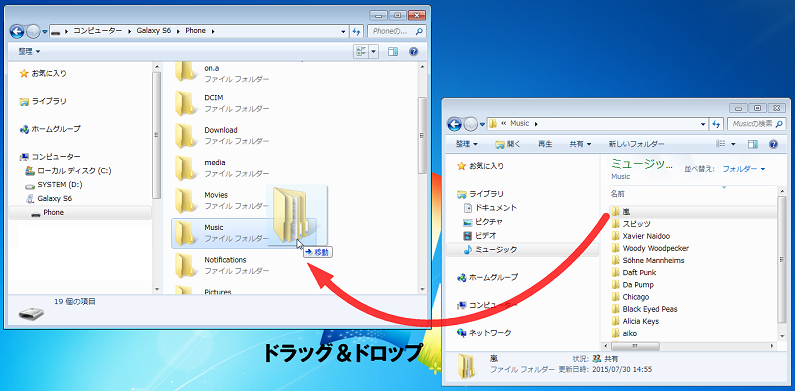Viewport: 795px width, 391px height.
Task: Toggle preview pane in Music window
Action: pos(753,145)
